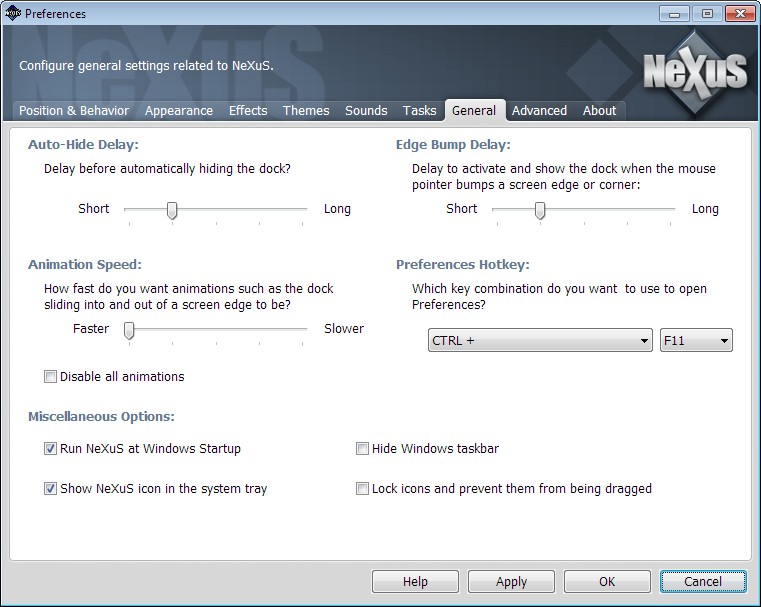
Task: Check the Hide Windows taskbar option
Action: click(x=363, y=449)
